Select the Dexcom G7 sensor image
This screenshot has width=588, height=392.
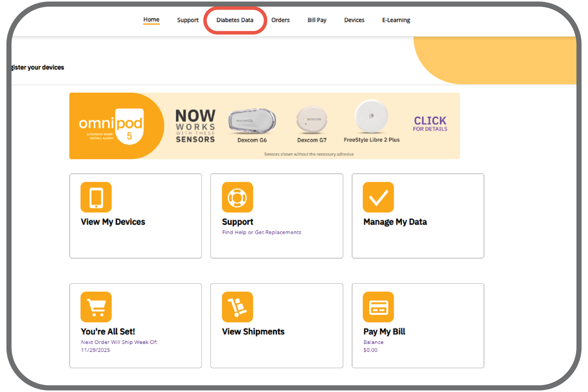(311, 121)
